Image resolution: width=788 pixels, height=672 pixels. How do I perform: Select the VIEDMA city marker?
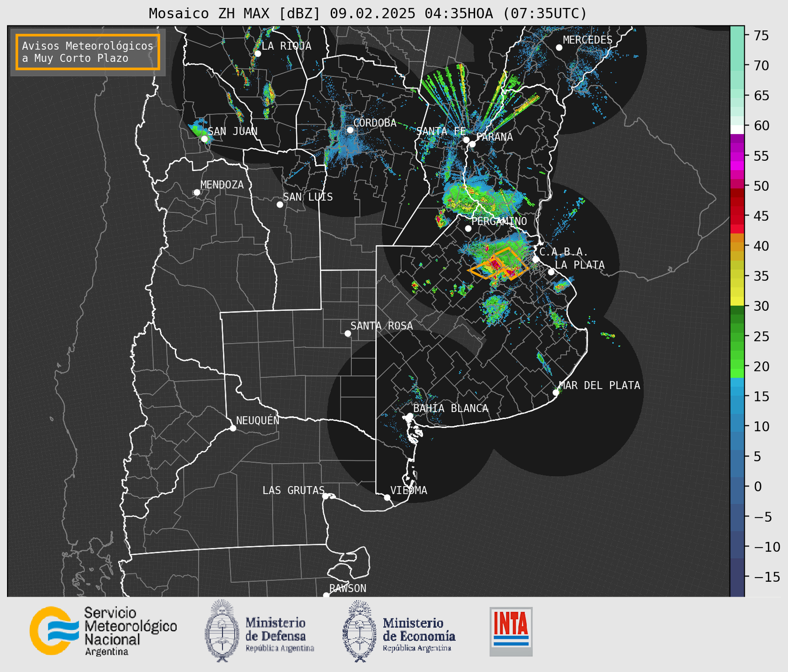pyautogui.click(x=387, y=497)
